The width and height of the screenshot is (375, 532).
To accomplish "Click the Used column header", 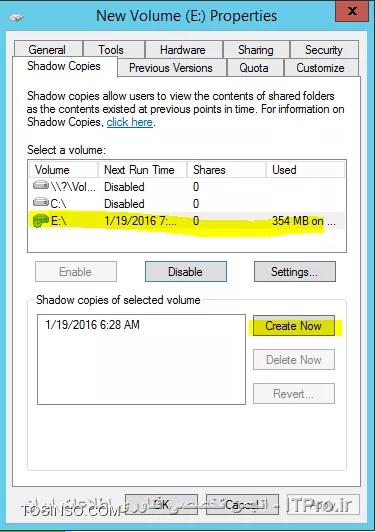I will (x=305, y=170).
